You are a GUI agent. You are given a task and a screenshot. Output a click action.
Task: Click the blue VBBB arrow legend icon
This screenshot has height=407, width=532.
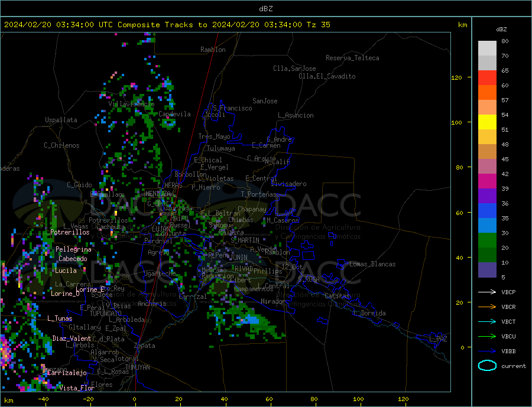(487, 351)
